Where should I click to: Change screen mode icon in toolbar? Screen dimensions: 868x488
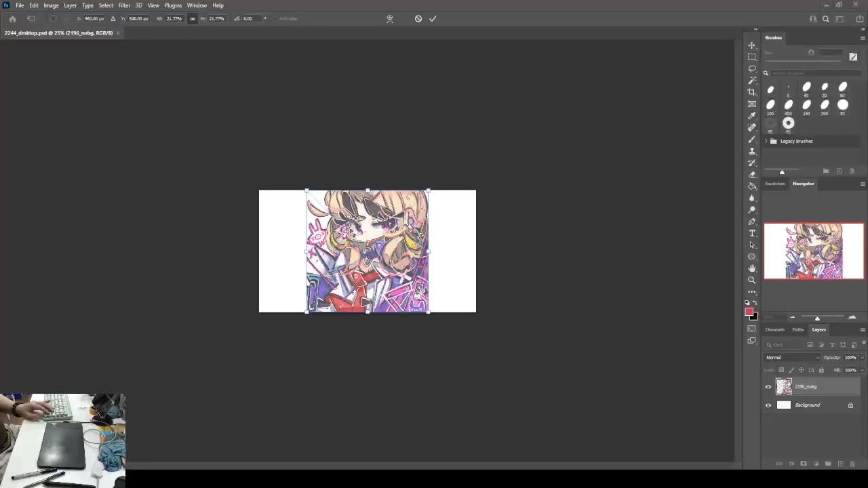click(751, 341)
